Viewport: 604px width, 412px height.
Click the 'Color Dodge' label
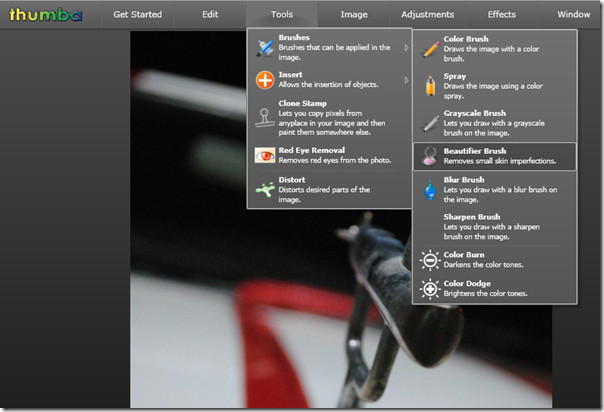coord(467,283)
